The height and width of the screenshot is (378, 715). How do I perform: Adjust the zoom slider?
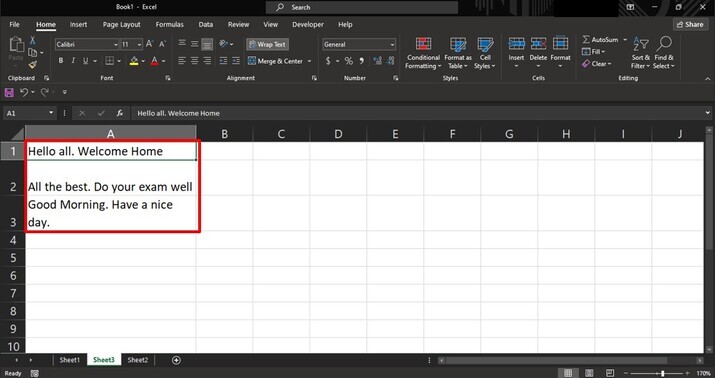662,373
